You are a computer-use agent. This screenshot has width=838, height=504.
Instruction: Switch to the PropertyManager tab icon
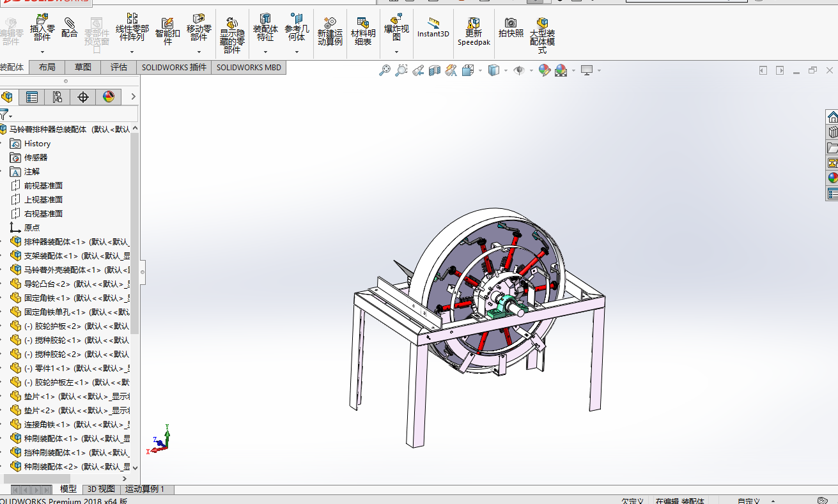(x=32, y=97)
